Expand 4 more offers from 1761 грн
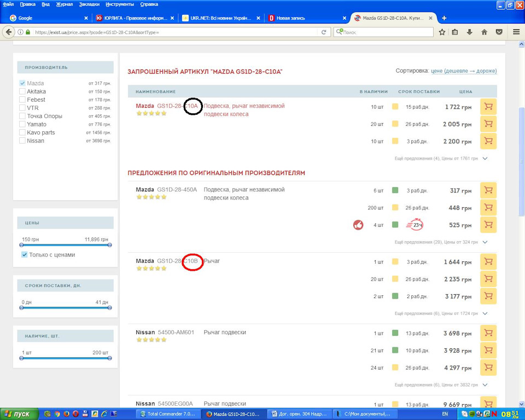 click(441, 159)
